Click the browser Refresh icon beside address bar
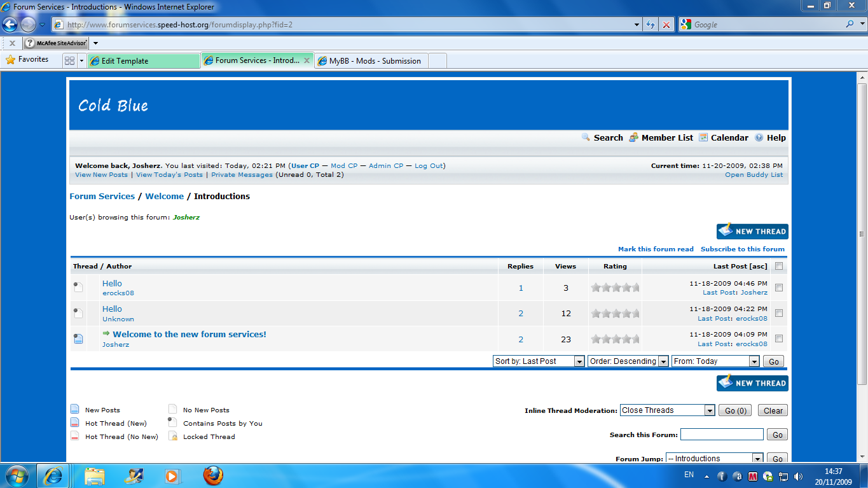This screenshot has height=488, width=868. (x=650, y=25)
